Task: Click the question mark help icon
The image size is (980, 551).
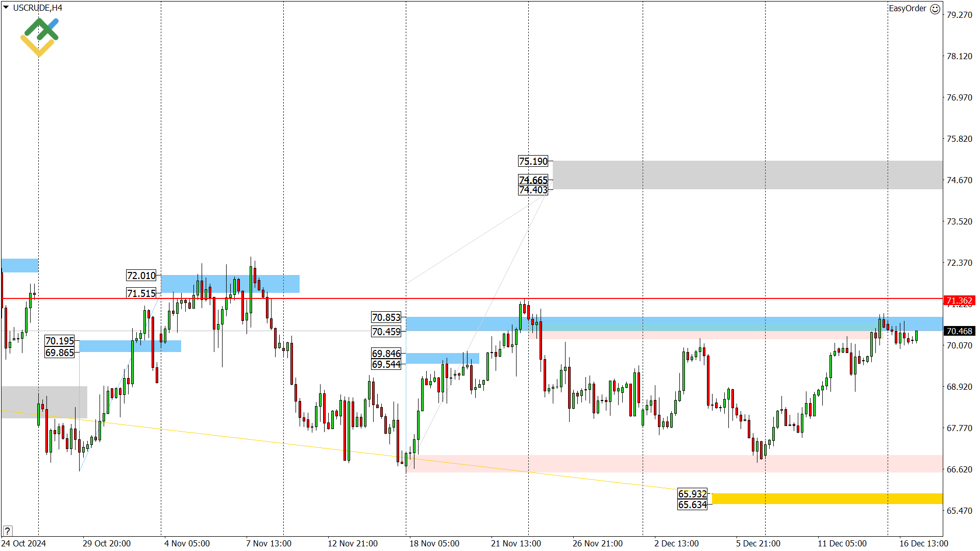Action: click(x=7, y=531)
